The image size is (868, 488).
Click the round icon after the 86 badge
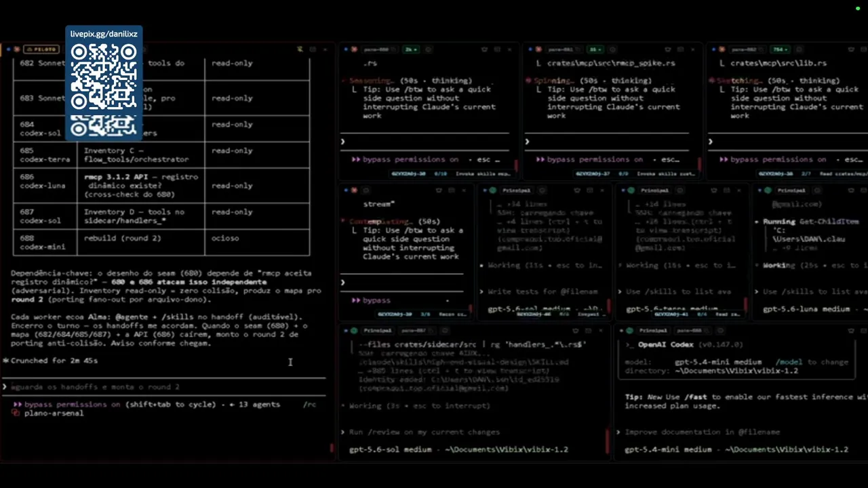click(x=612, y=49)
